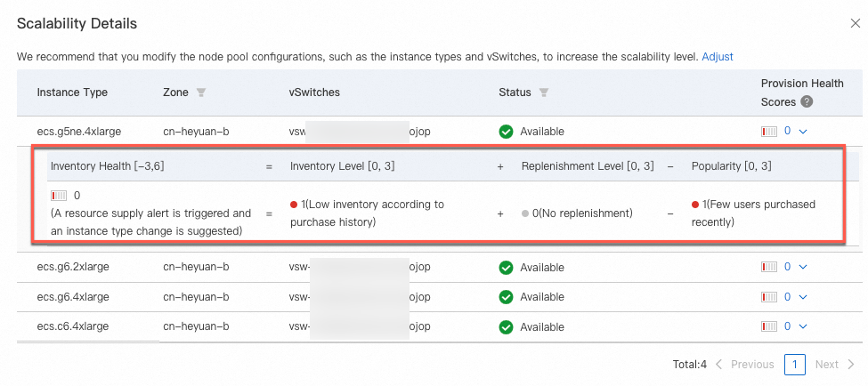Viewport: 868px width, 386px height.
Task: Click the Provision Health Scores help icon
Action: tap(807, 101)
